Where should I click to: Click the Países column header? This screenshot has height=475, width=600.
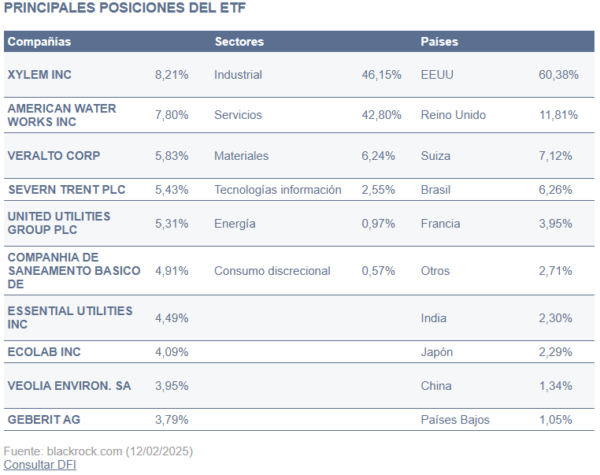(x=440, y=42)
